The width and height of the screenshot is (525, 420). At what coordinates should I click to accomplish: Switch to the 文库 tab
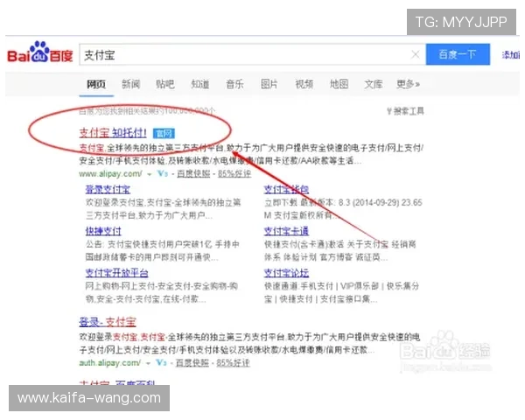[x=374, y=84]
